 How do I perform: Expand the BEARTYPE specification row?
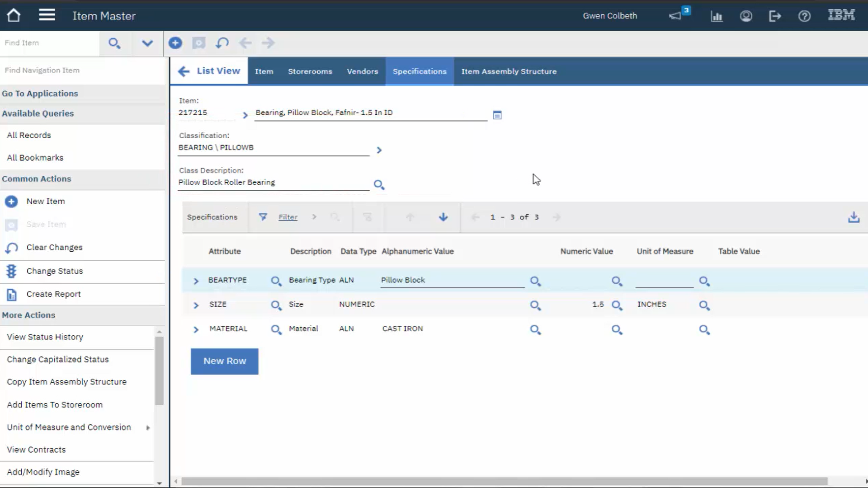[196, 281]
